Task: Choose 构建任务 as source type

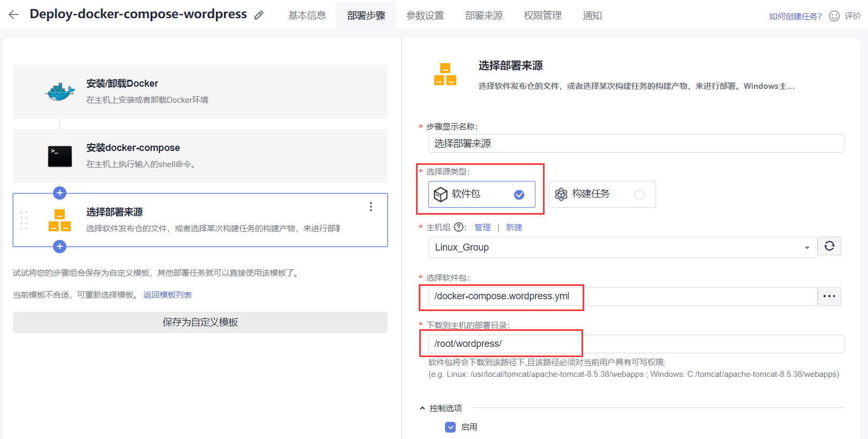Action: coord(602,194)
